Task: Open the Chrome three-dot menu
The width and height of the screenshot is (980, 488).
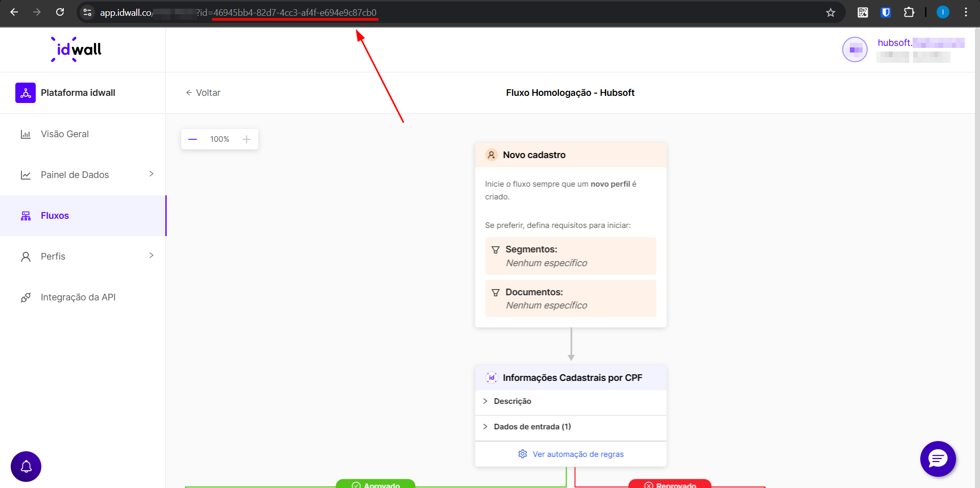Action: point(966,12)
